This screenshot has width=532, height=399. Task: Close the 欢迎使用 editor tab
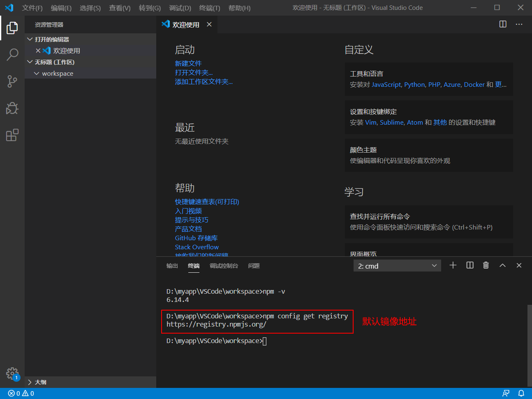(209, 24)
